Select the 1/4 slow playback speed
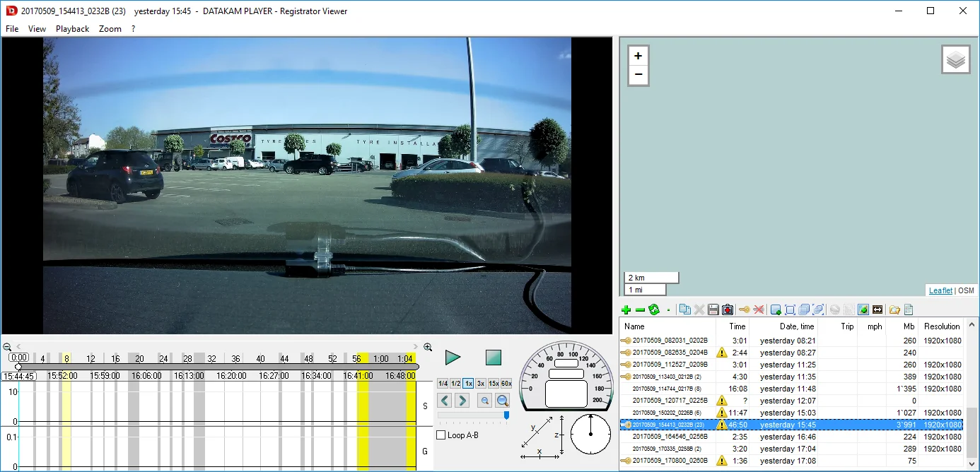980x472 pixels. click(443, 383)
